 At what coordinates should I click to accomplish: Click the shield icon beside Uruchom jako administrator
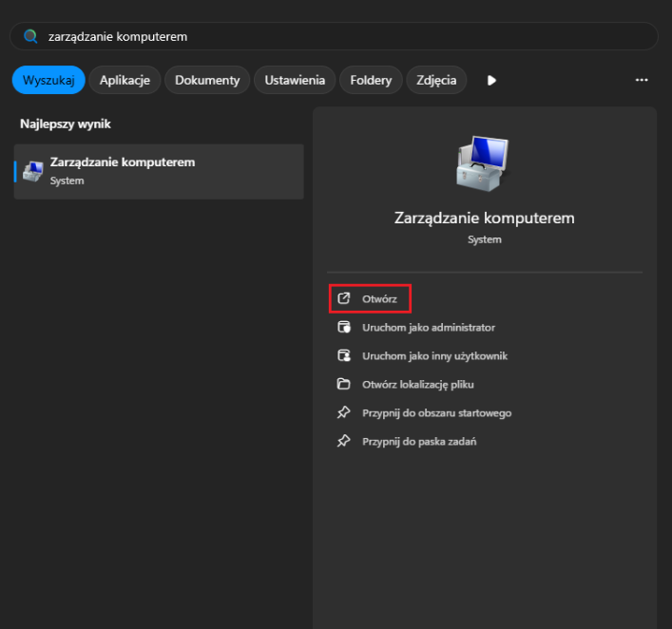[344, 327]
